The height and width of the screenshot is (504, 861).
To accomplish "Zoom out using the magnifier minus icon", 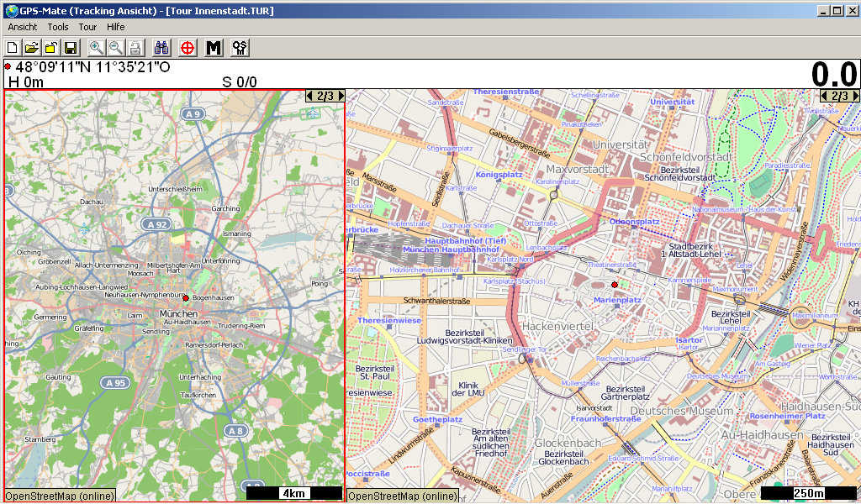I will (x=116, y=48).
